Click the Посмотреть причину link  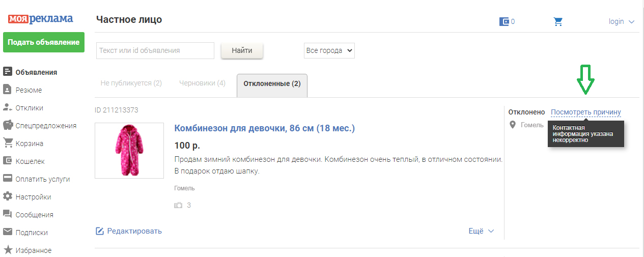point(585,112)
